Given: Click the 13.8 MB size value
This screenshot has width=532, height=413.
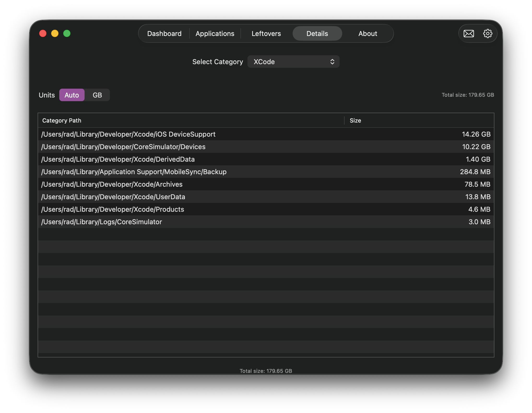Looking at the screenshot, I should pos(478,197).
